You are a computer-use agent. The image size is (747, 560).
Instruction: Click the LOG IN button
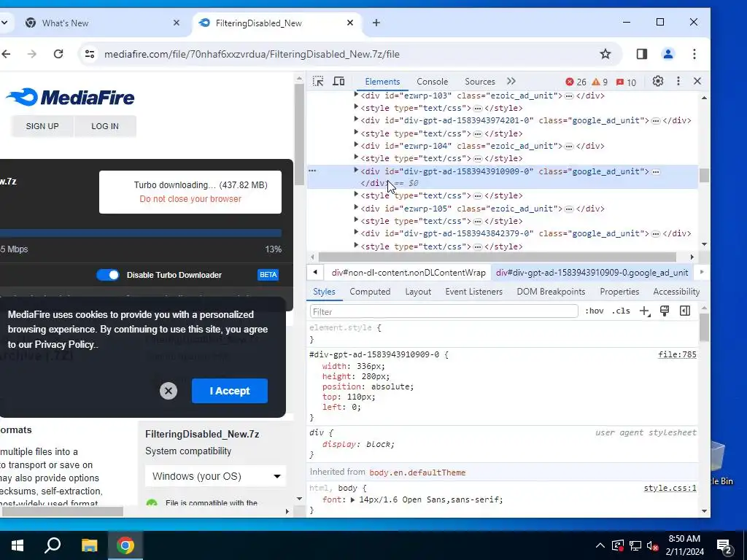(x=105, y=126)
